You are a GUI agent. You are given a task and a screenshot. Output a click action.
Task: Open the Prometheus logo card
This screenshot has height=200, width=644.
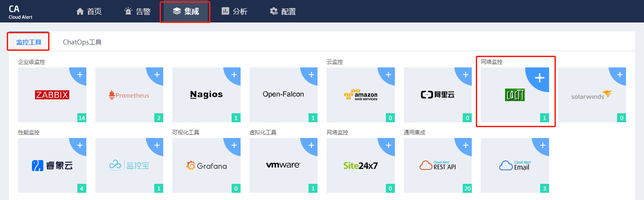(129, 95)
